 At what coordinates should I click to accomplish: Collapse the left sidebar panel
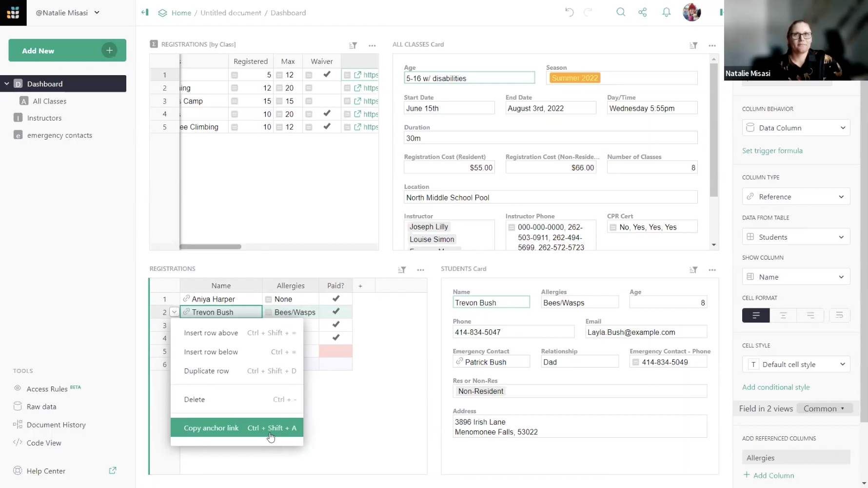pos(144,12)
